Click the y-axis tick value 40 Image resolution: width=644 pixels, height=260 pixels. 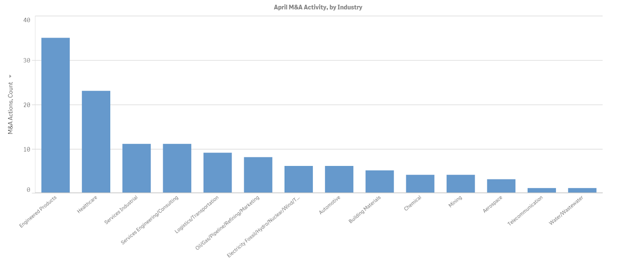tap(27, 20)
